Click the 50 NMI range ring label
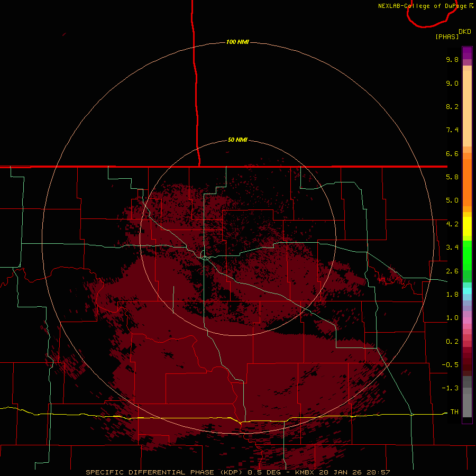This screenshot has width=476, height=476. click(x=237, y=140)
